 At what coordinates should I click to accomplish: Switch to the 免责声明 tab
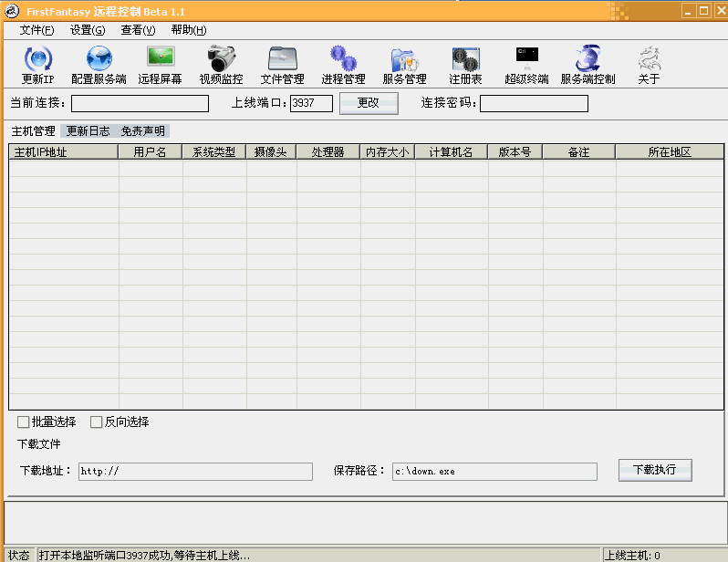point(142,130)
